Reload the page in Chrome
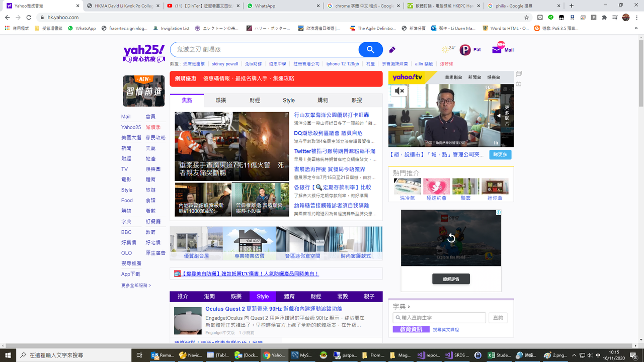The height and width of the screenshot is (362, 644). 29,18
